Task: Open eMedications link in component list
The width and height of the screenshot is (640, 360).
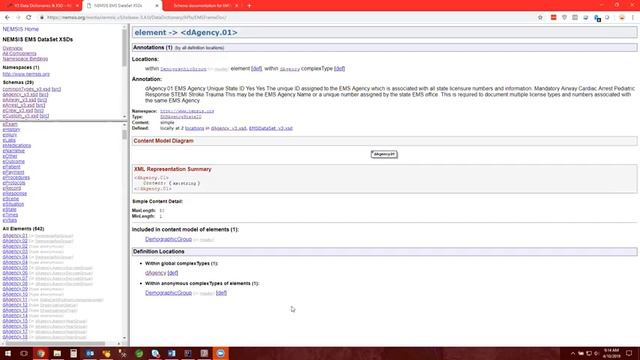Action: point(17,145)
